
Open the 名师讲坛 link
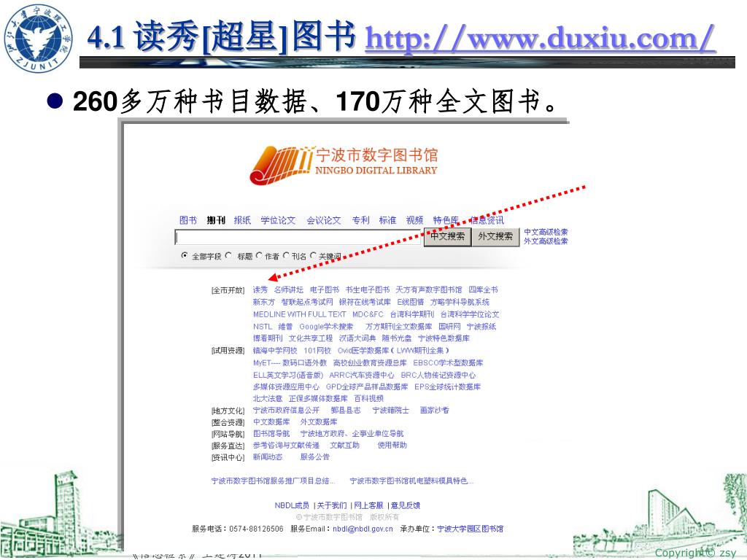tap(288, 289)
